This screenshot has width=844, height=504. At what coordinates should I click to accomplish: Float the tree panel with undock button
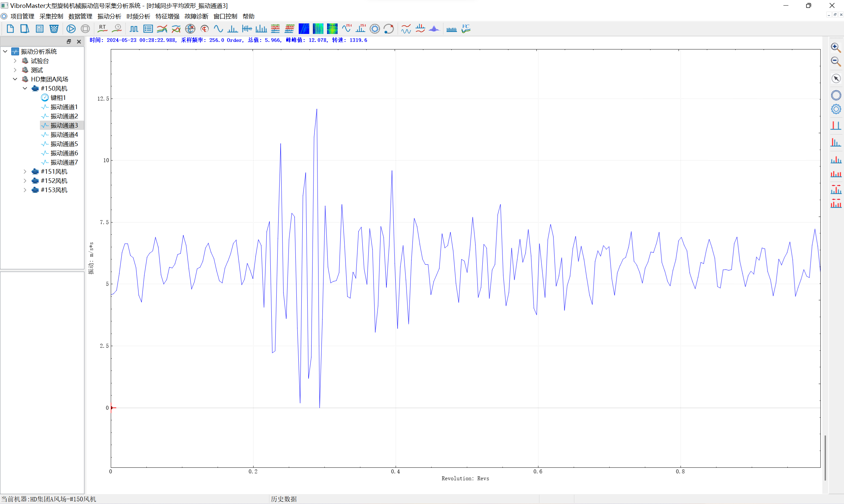[69, 42]
